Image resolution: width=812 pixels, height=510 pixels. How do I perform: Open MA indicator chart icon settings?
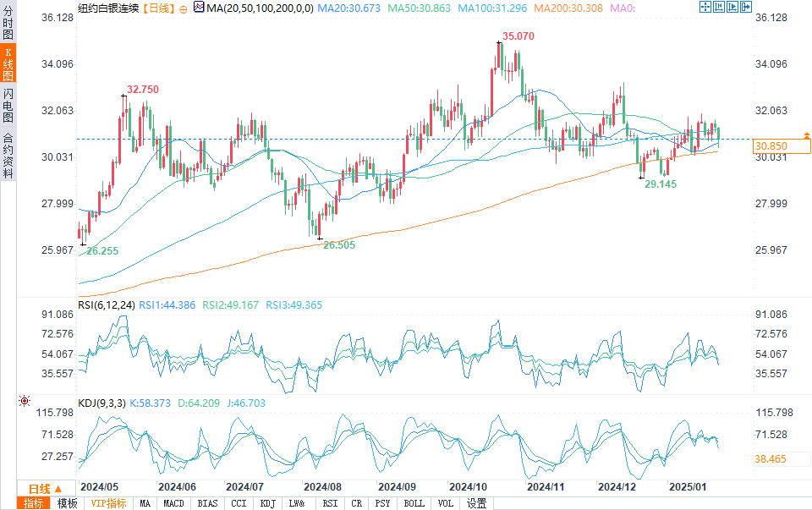click(199, 8)
